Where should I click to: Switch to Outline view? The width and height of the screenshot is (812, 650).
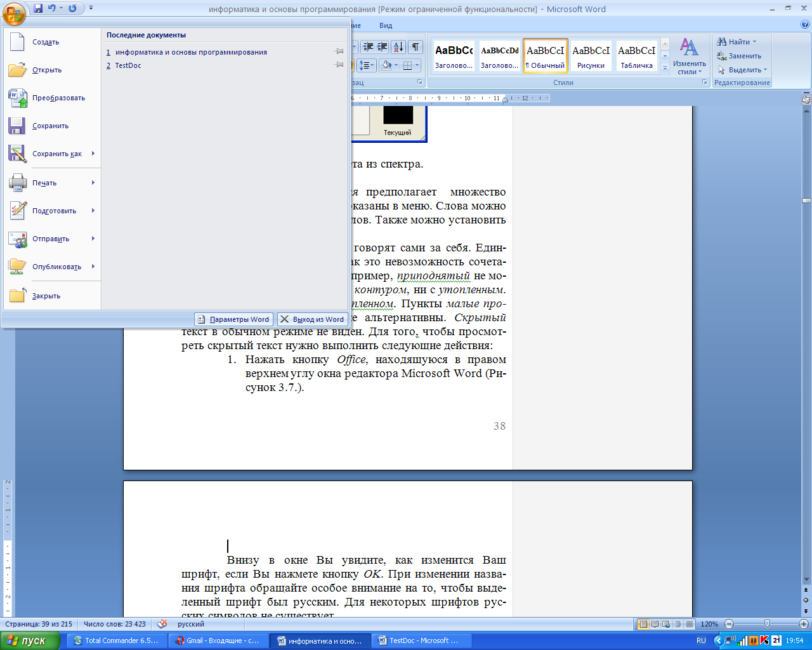coord(678,624)
